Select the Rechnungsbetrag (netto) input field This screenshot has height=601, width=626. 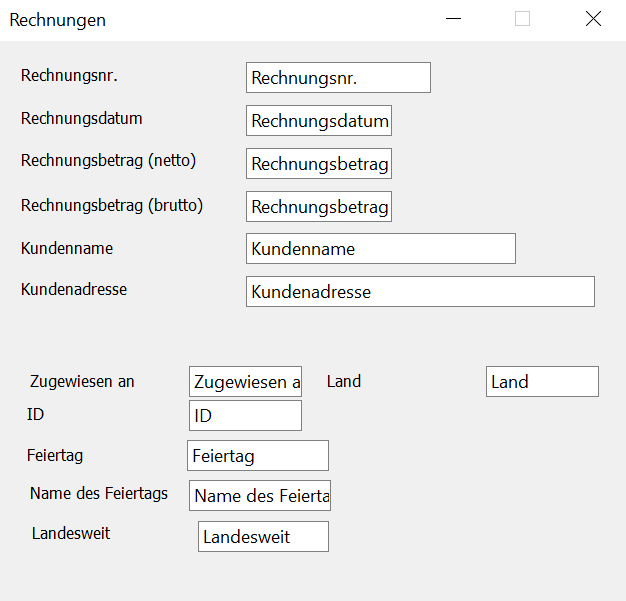319,164
